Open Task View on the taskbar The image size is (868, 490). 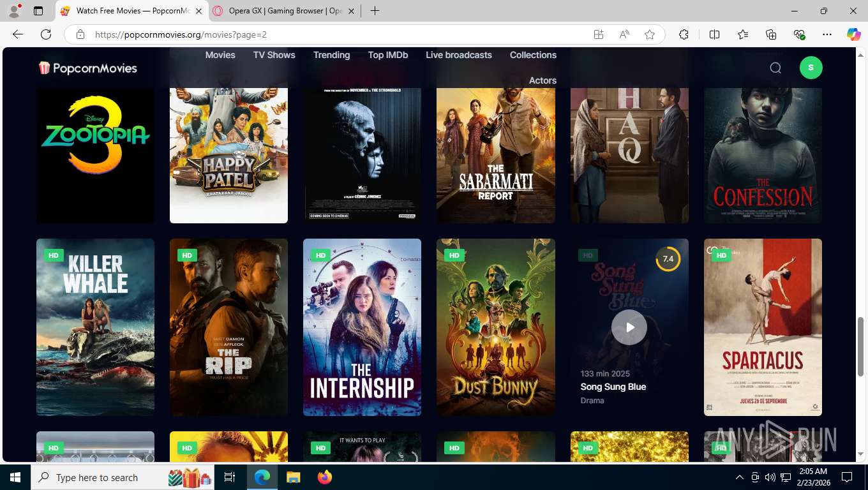tap(230, 477)
